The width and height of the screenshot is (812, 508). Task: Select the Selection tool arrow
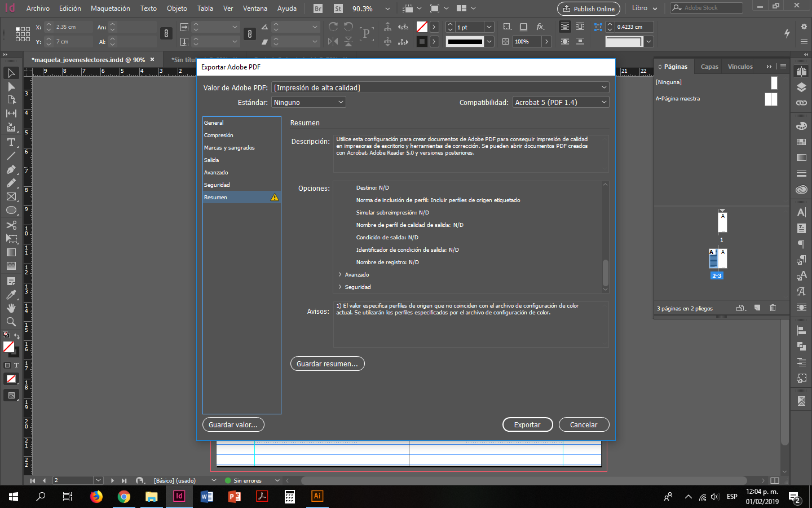pyautogui.click(x=11, y=73)
